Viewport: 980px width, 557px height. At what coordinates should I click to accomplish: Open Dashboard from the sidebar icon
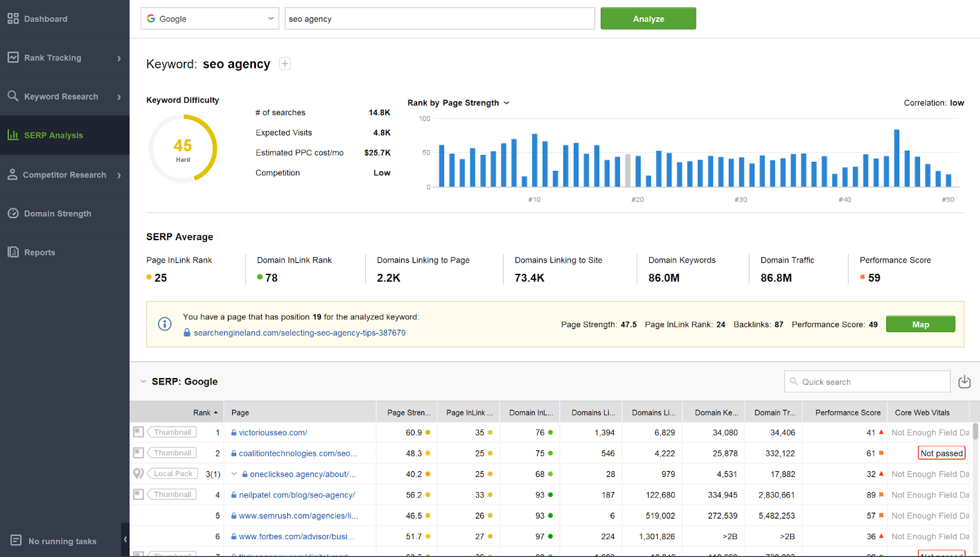pos(13,18)
